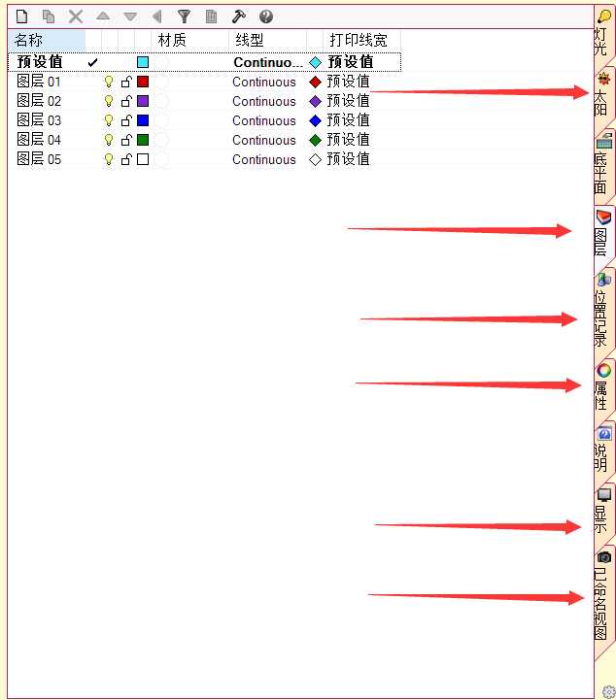Change green color swatch of 图层 04

click(x=143, y=140)
